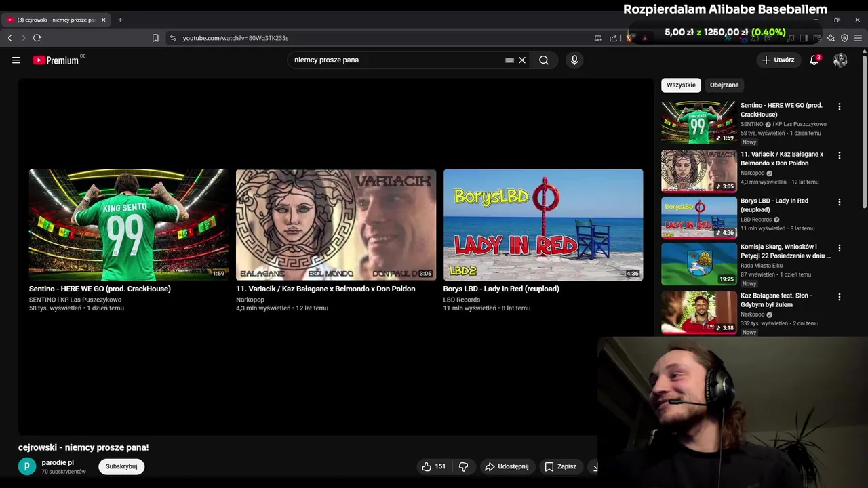Open the on-screen keyboard in search box
Screen dimensions: 868x488
509,60
